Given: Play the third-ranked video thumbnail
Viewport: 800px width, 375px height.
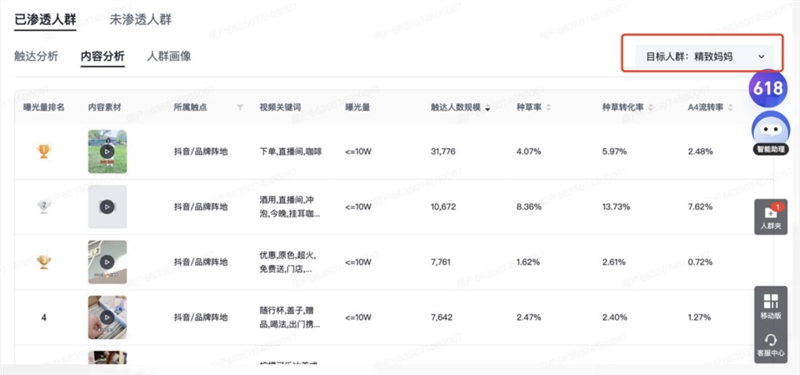Looking at the screenshot, I should click(107, 262).
